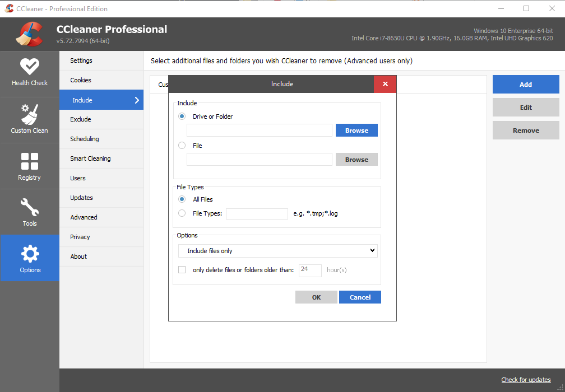Focus the File Types extension field

tap(257, 214)
